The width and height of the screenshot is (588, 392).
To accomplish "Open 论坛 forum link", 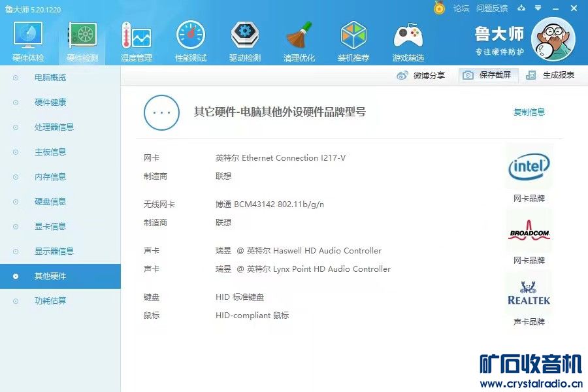I will tap(461, 8).
